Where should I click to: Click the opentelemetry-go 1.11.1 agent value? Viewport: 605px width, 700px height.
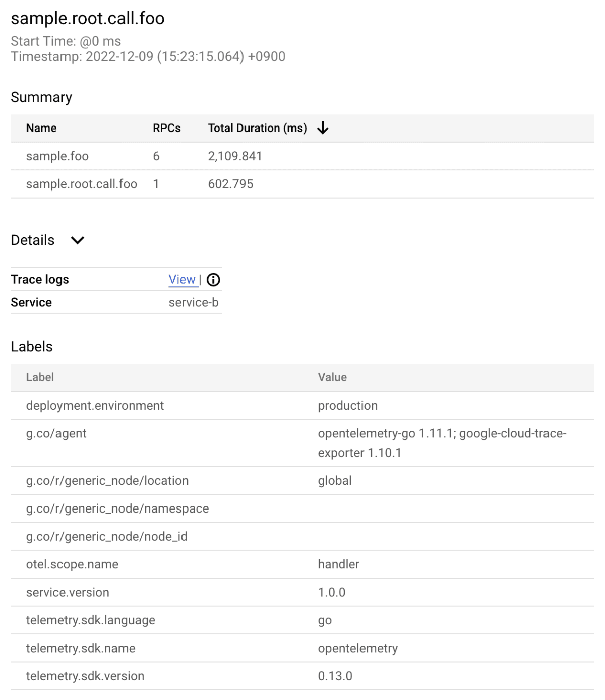click(442, 443)
